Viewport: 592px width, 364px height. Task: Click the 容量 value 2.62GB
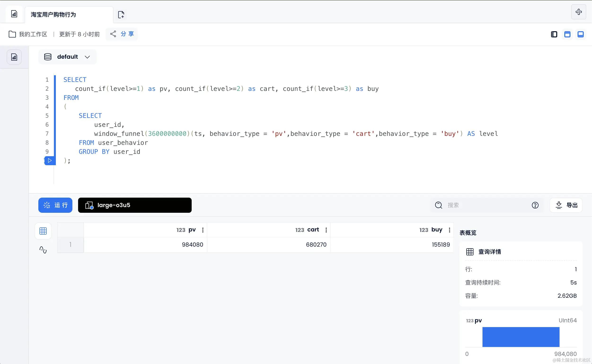(567, 296)
